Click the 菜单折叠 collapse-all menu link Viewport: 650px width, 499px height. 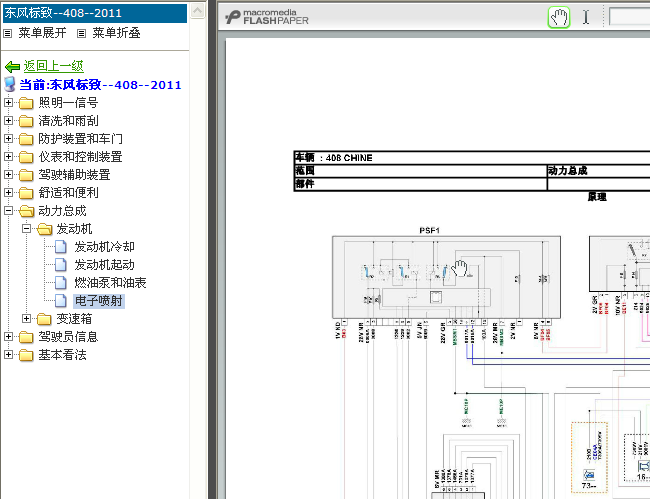[116, 33]
